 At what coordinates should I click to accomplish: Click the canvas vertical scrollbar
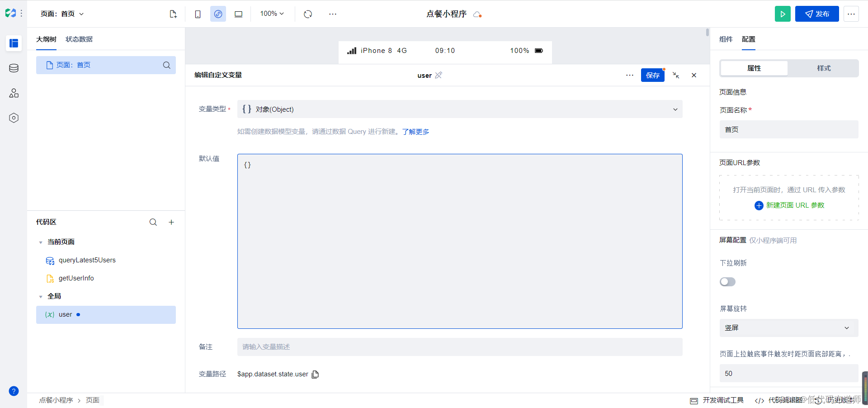708,33
